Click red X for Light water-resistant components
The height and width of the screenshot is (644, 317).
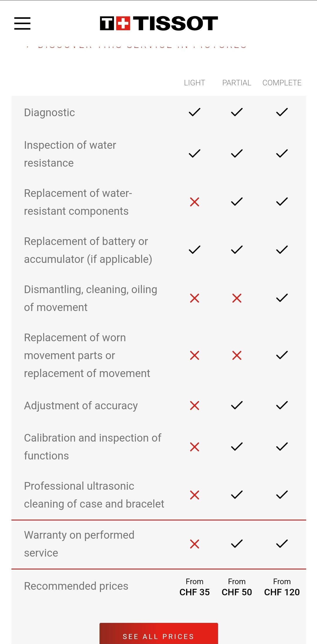pyautogui.click(x=194, y=202)
